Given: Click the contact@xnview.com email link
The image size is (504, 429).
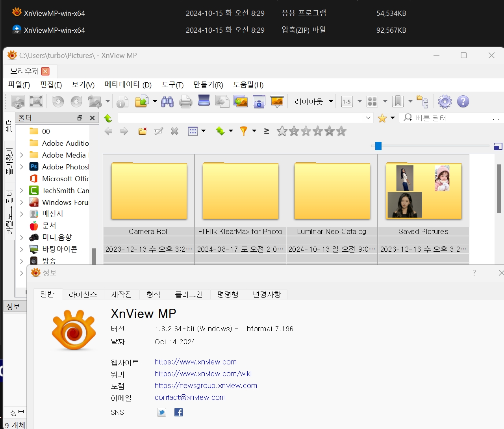Looking at the screenshot, I should click(190, 397).
